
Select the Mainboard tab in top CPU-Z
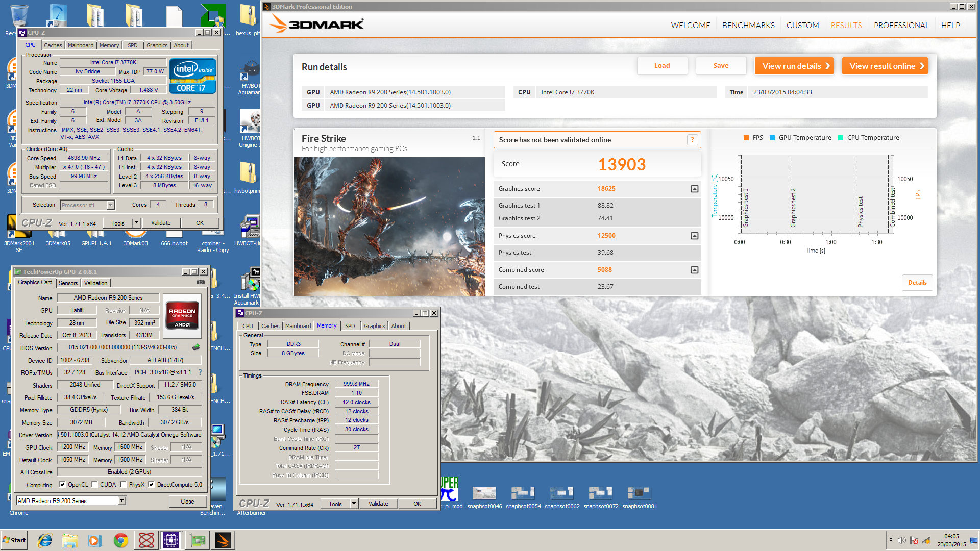pos(81,45)
